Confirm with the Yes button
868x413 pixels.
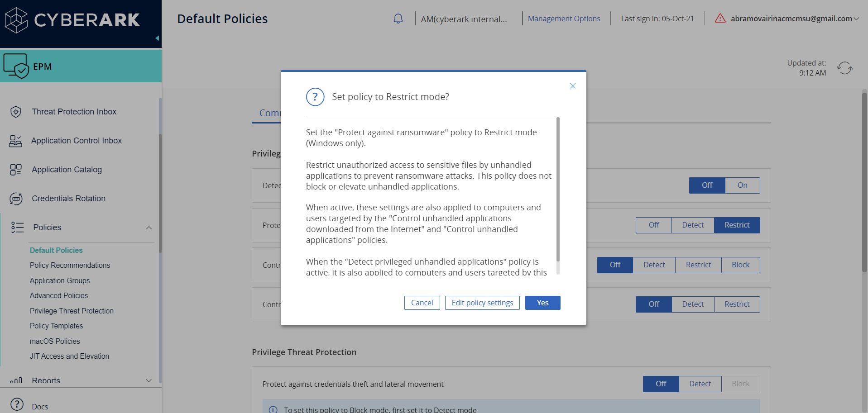point(542,303)
